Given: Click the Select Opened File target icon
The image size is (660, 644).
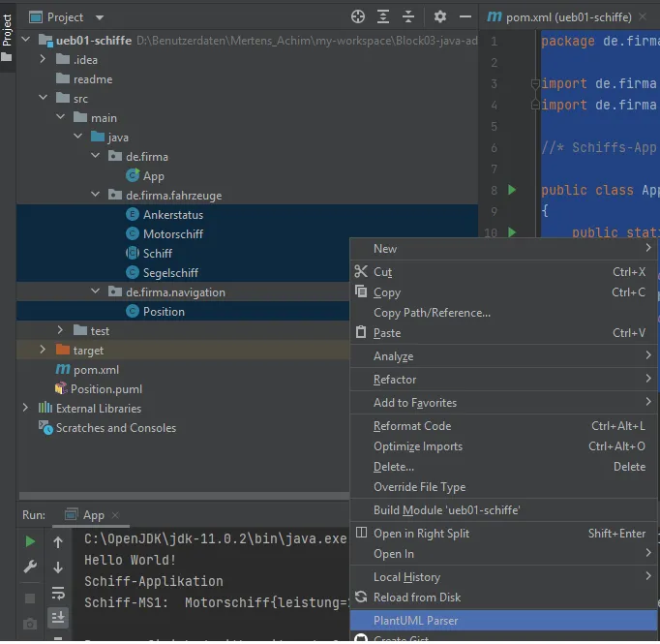Looking at the screenshot, I should [x=358, y=16].
